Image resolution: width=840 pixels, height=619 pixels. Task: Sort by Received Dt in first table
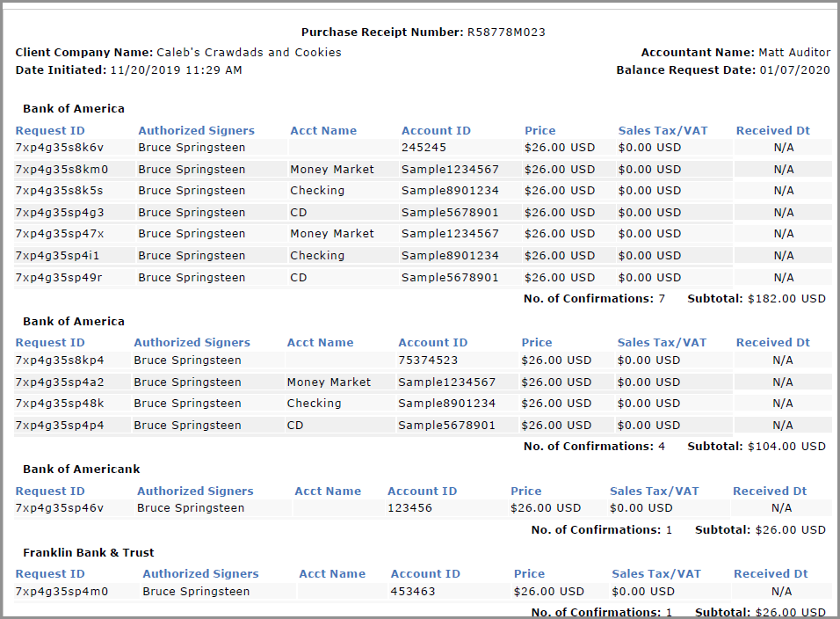point(772,130)
